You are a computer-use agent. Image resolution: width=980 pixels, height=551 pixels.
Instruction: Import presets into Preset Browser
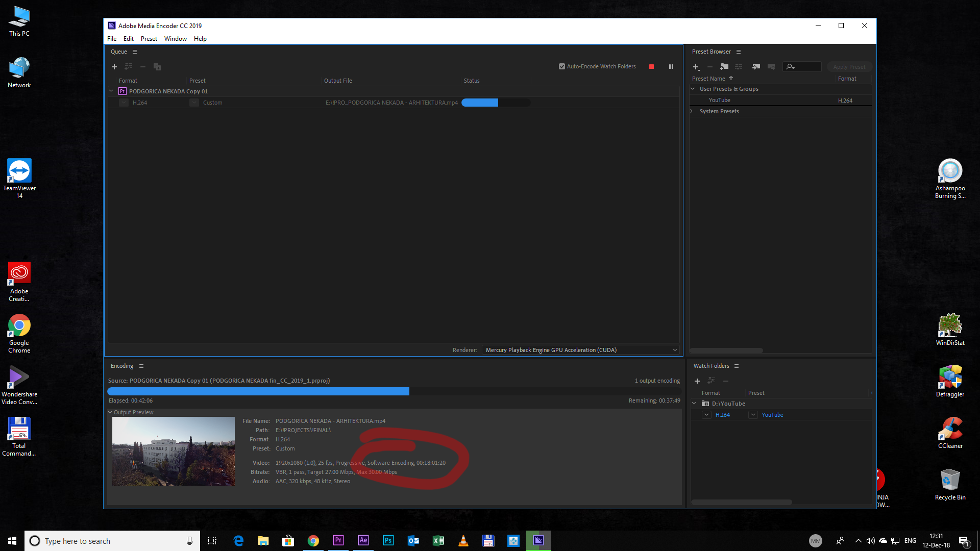click(756, 66)
